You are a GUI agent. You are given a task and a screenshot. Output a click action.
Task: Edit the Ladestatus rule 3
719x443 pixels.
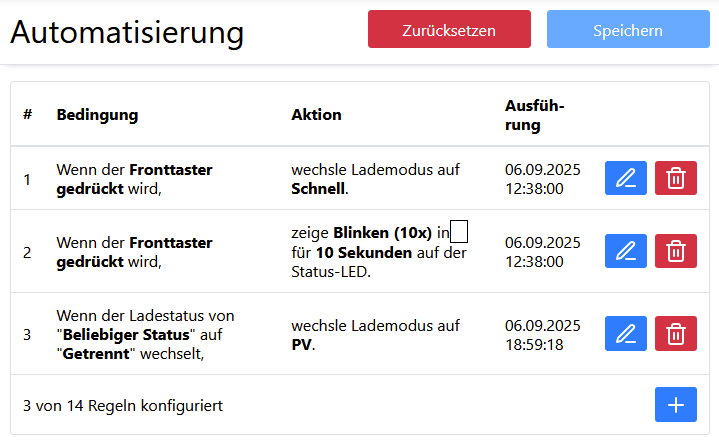coord(626,333)
